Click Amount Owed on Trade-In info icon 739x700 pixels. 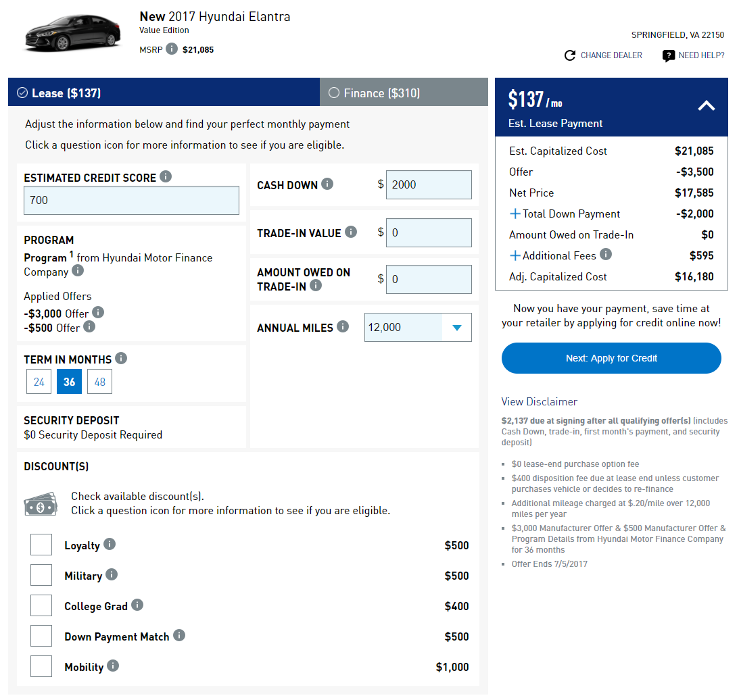[316, 285]
